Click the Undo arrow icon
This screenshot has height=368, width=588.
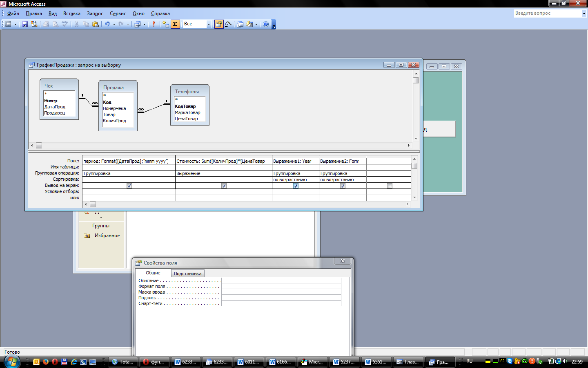(107, 24)
